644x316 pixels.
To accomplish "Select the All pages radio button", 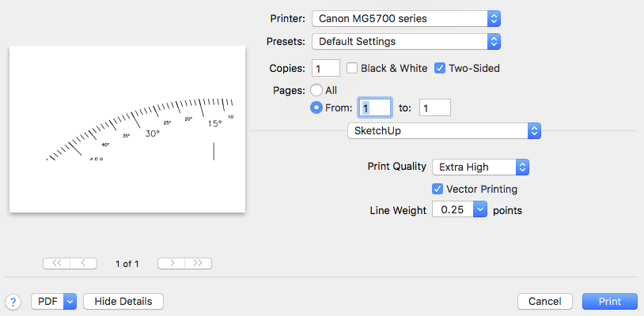I will click(316, 90).
